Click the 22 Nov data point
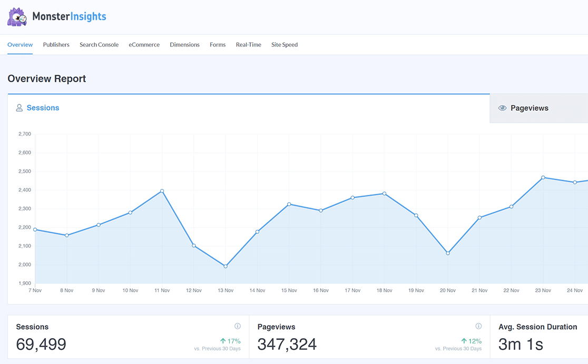Screen dimensions: 588x364 (x=511, y=206)
